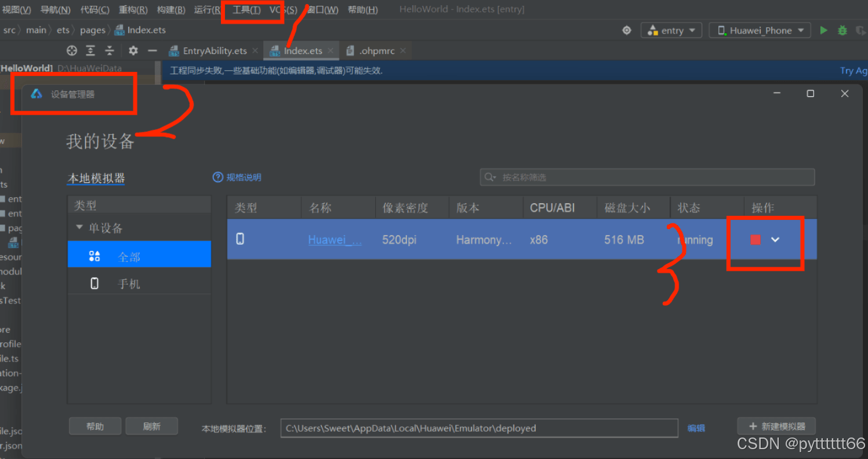Click the pages breadcrumb segment
Screen dimensions: 868x459
pos(93,30)
